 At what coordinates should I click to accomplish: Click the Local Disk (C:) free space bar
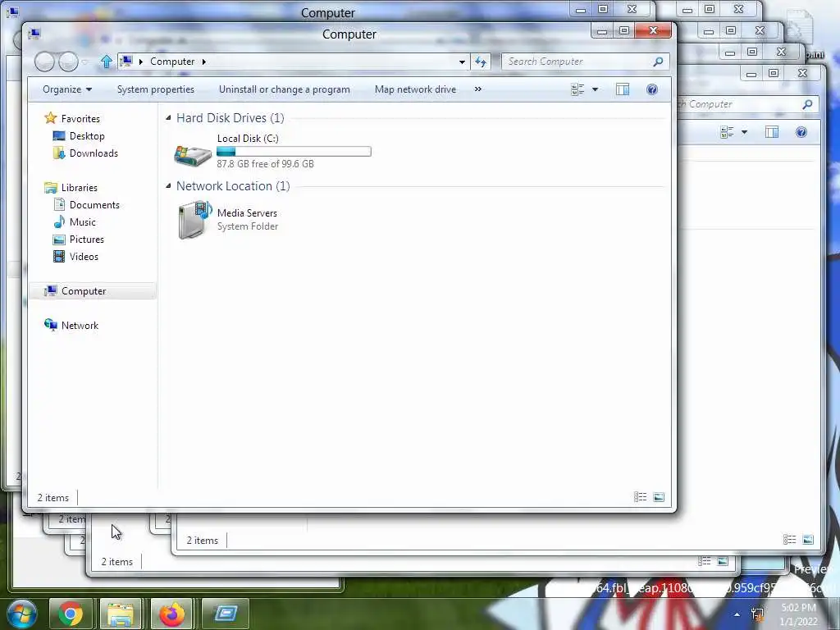[294, 152]
